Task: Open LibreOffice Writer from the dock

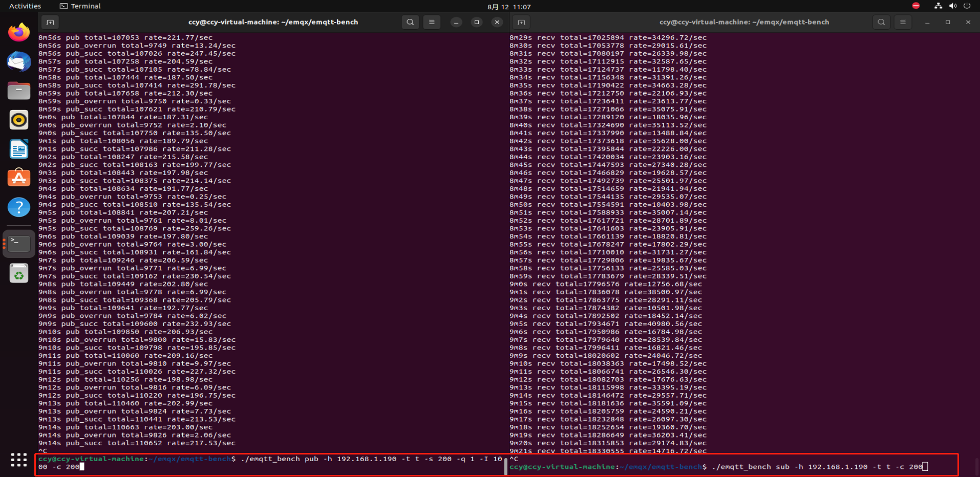Action: pos(19,149)
